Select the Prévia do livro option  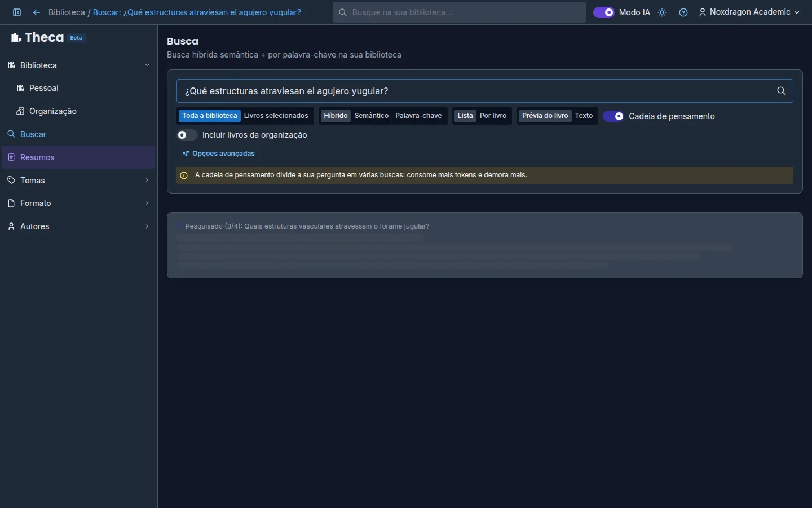(x=545, y=116)
